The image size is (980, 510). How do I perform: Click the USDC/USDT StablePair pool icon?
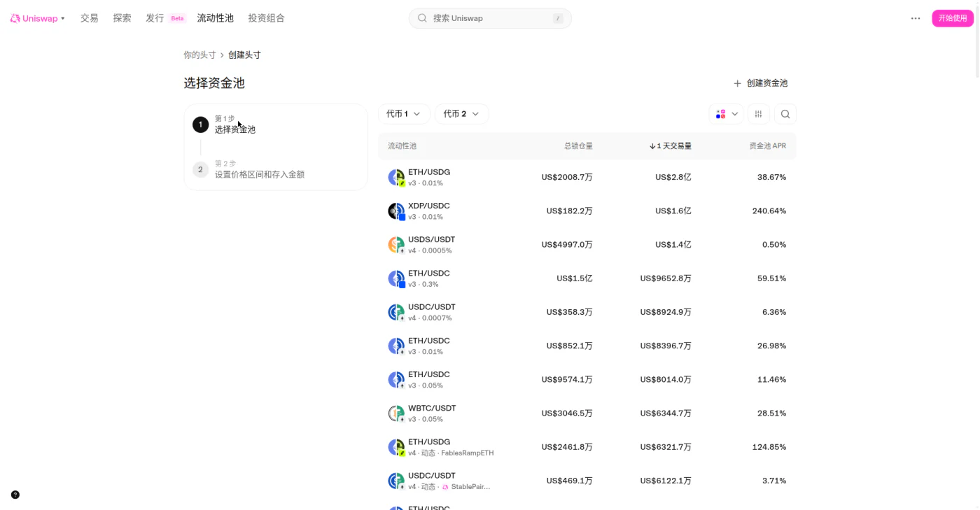click(397, 481)
